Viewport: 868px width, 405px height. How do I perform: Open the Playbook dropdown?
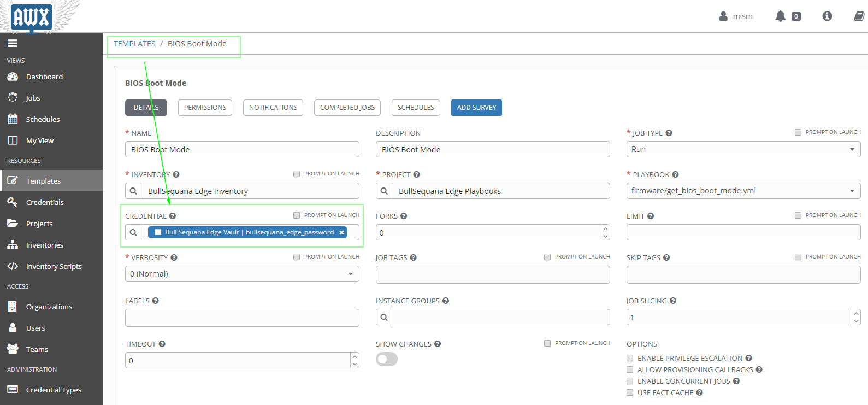pos(743,191)
